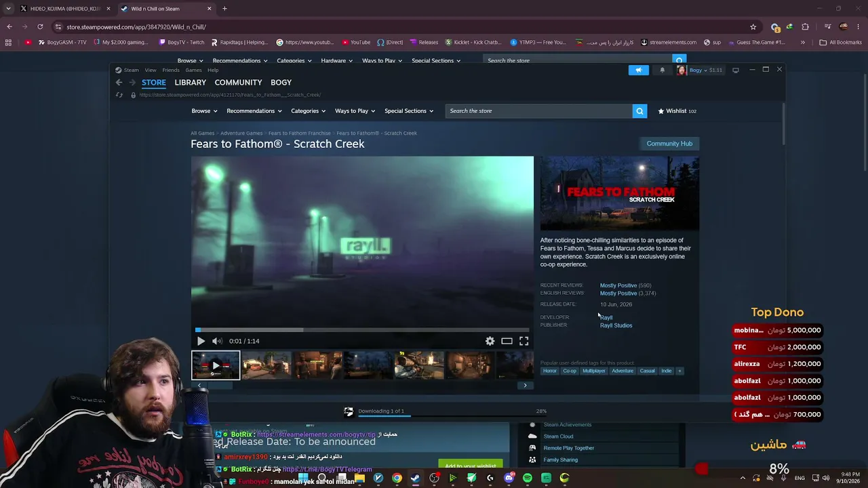Expand the Browse dropdown in Steam client

(x=204, y=111)
